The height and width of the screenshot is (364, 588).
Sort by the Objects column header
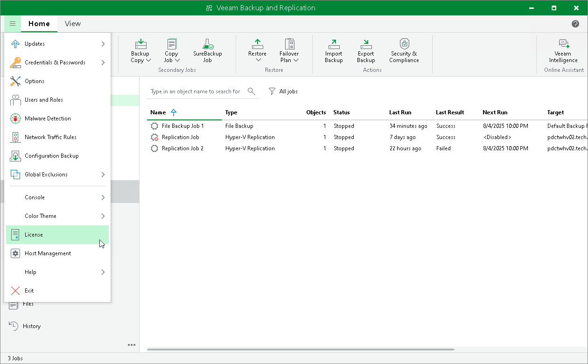coord(316,112)
